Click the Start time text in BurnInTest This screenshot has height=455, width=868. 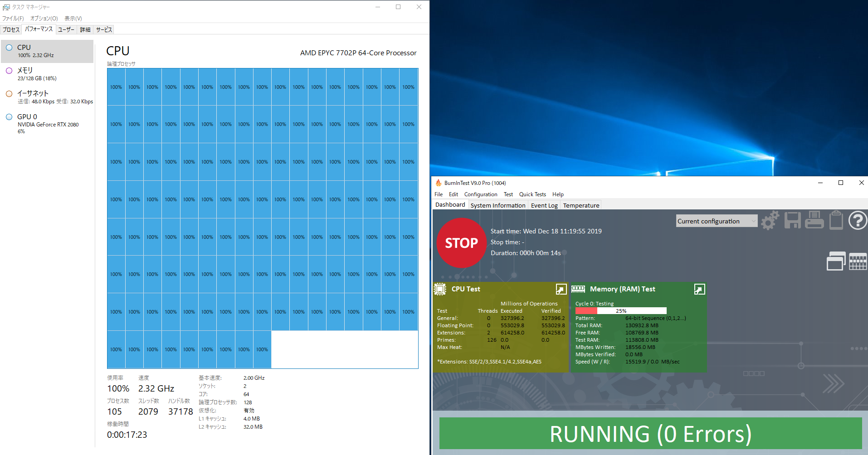546,231
